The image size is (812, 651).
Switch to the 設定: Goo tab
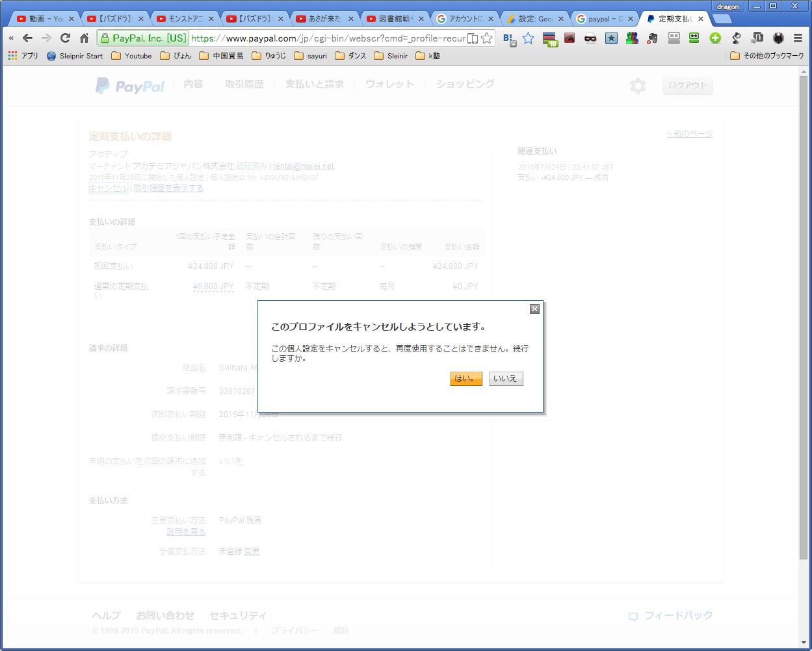(x=536, y=19)
